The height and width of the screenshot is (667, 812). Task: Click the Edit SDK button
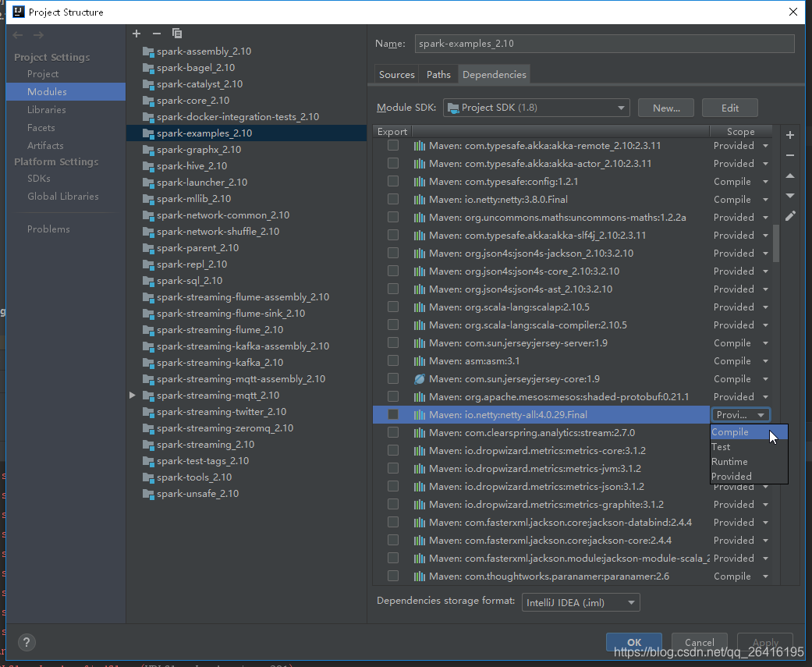click(729, 108)
